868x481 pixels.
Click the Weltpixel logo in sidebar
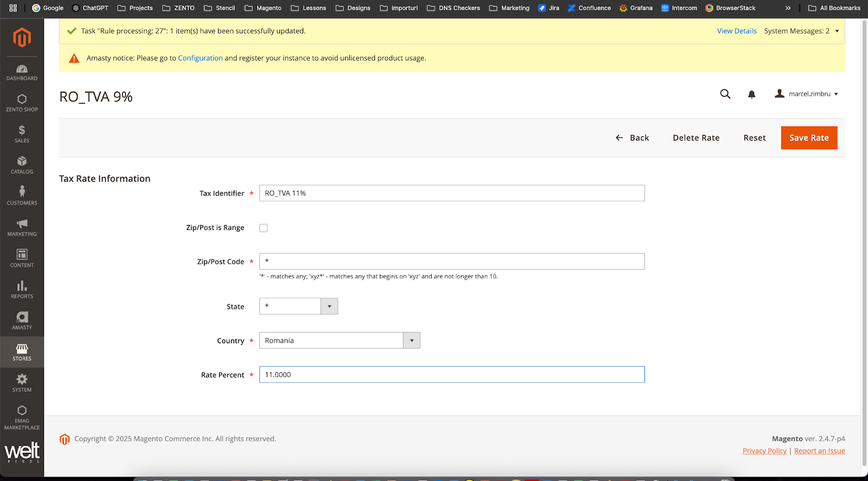coord(22,452)
